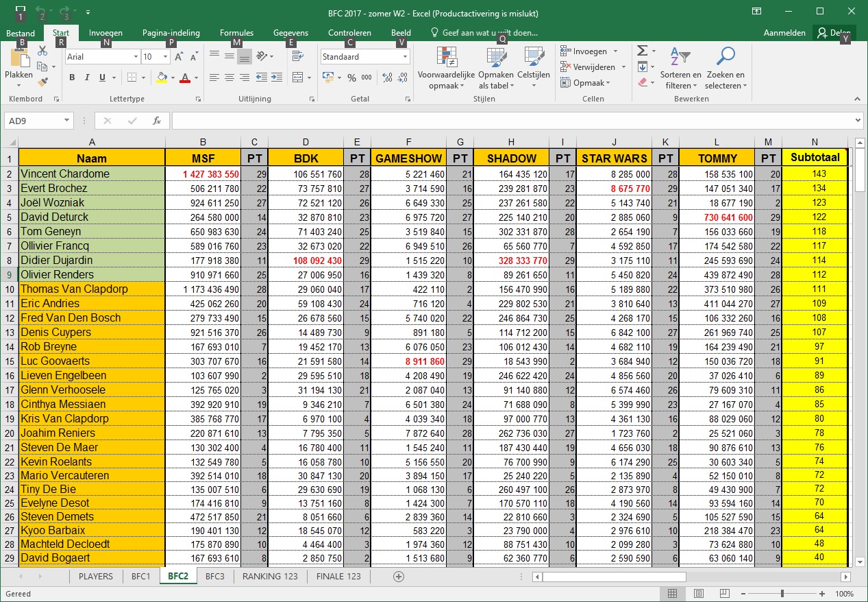Open the Name Box dropdown arrow

click(x=67, y=121)
